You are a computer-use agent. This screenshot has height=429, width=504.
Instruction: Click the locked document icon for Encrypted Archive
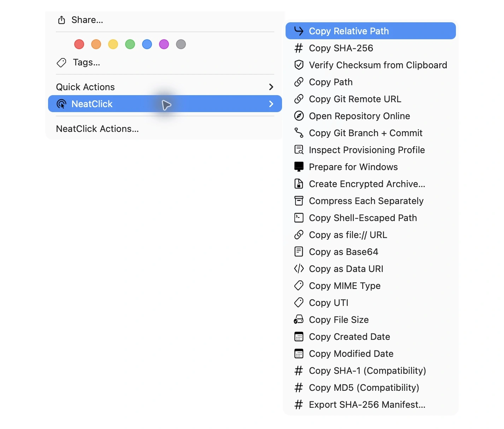coord(299,184)
